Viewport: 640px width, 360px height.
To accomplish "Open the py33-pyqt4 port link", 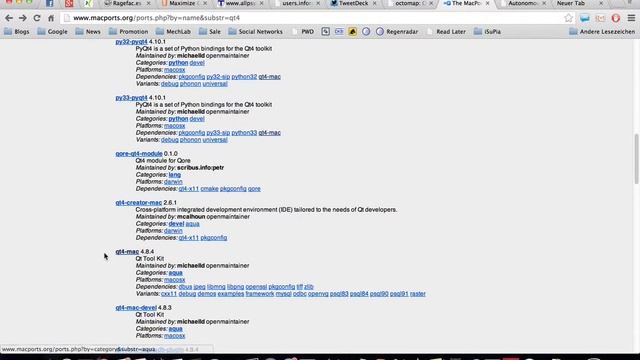I will [131, 98].
